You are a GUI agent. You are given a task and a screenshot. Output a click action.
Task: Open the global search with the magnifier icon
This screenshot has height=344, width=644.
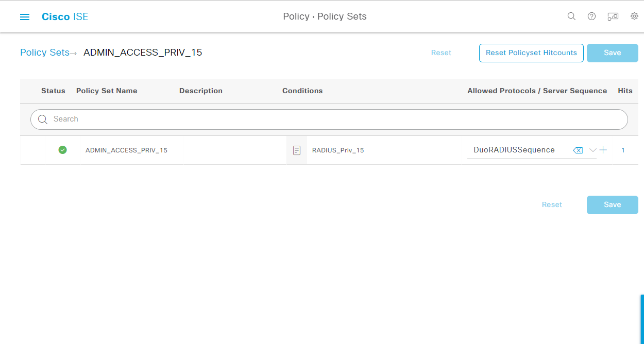coord(571,16)
